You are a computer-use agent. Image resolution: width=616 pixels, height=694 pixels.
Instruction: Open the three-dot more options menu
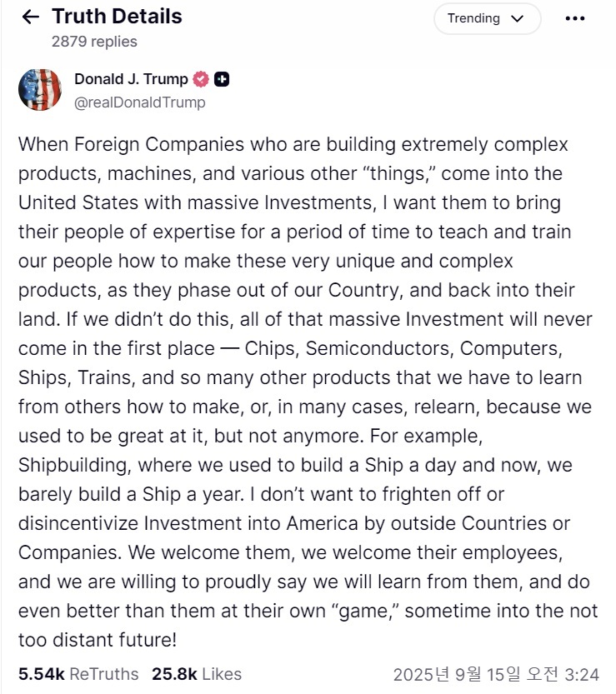point(575,18)
